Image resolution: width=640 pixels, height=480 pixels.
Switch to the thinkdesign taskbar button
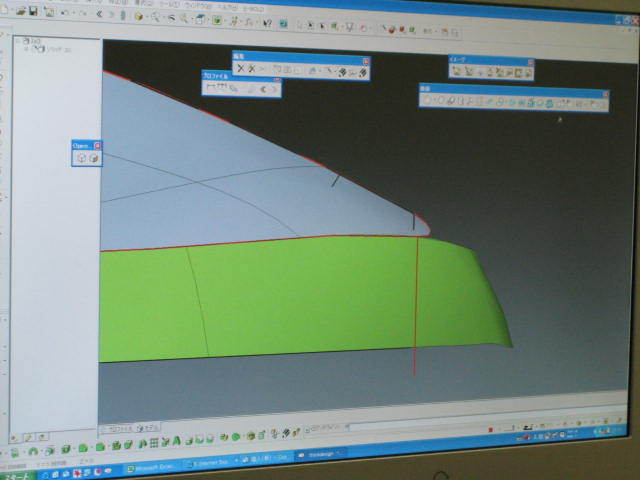pyautogui.click(x=320, y=454)
